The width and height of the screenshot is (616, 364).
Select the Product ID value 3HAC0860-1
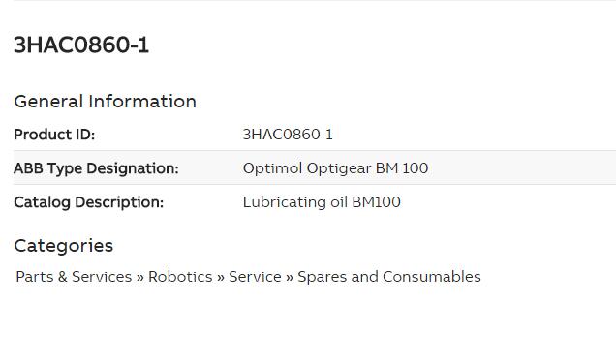288,135
